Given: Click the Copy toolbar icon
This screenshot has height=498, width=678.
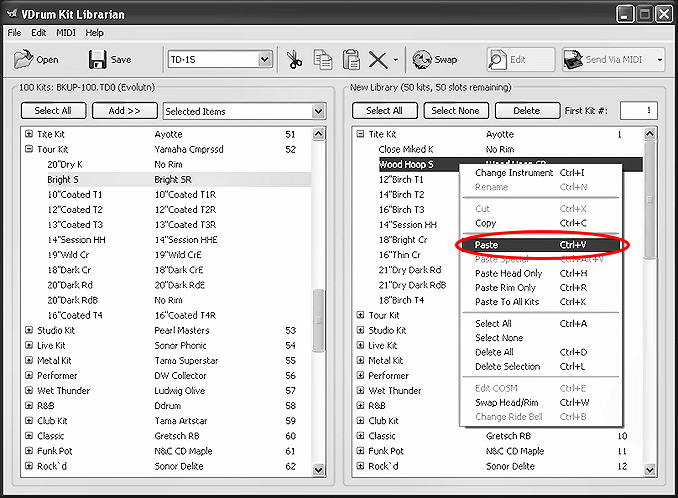Looking at the screenshot, I should coord(323,60).
